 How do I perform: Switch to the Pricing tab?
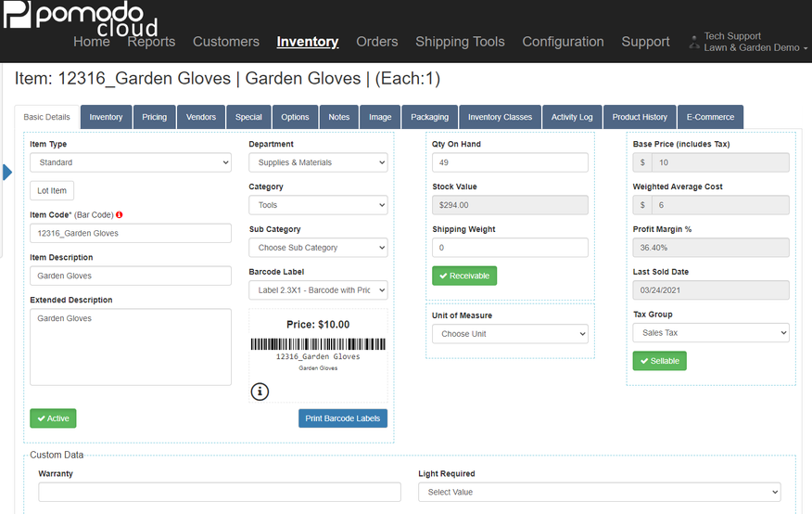(154, 117)
